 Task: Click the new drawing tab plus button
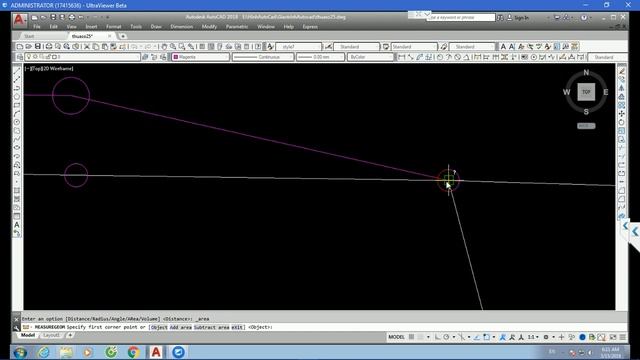(x=122, y=36)
